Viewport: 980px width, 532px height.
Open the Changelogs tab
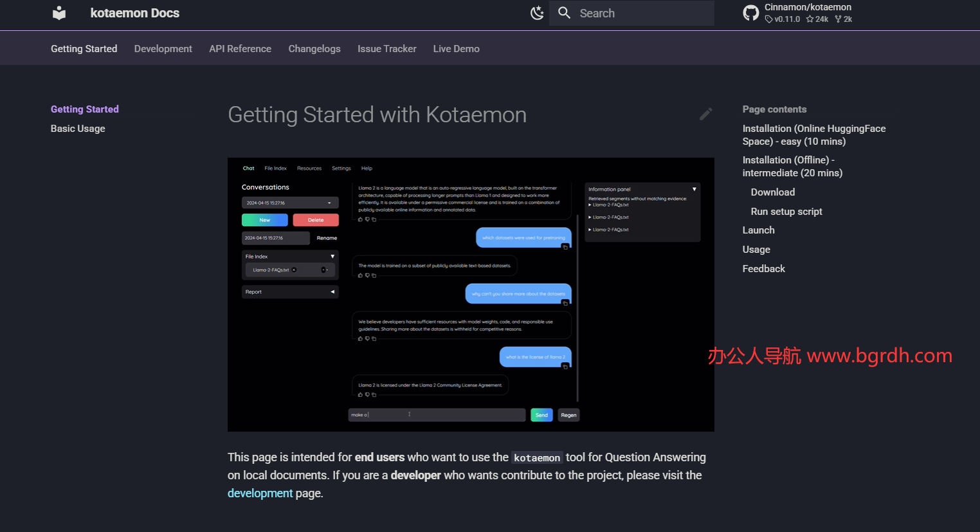[314, 49]
